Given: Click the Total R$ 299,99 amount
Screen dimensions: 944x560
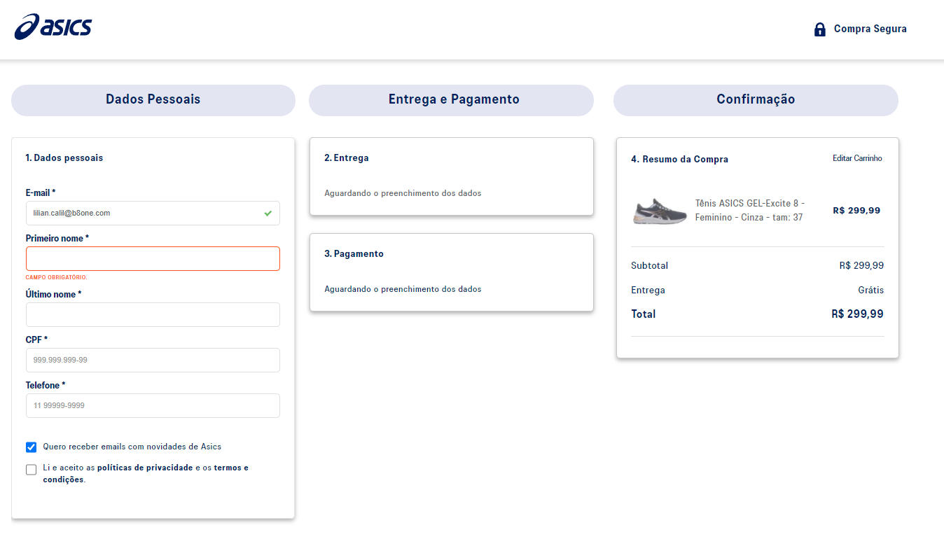Looking at the screenshot, I should click(858, 314).
